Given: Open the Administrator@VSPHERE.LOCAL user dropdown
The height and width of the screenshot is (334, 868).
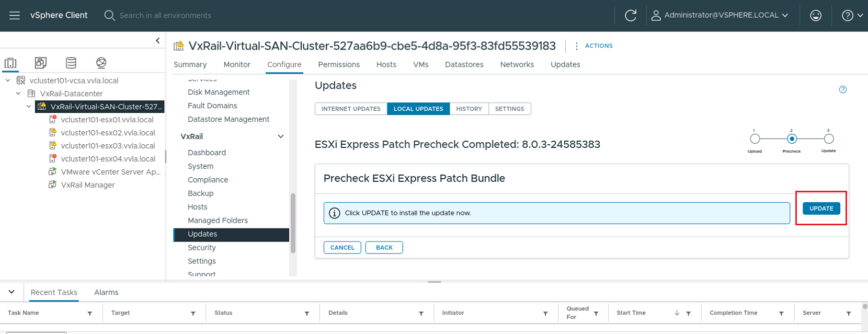Looking at the screenshot, I should click(x=720, y=16).
